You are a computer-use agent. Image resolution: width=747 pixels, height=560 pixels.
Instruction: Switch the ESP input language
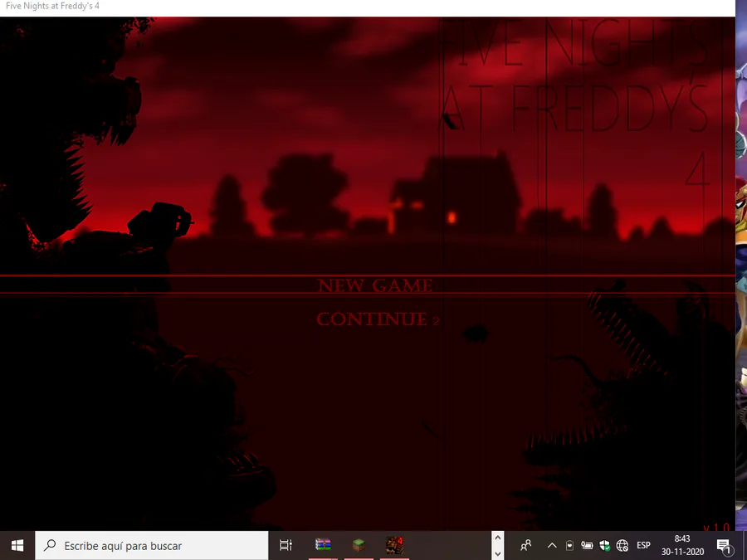[x=643, y=545]
